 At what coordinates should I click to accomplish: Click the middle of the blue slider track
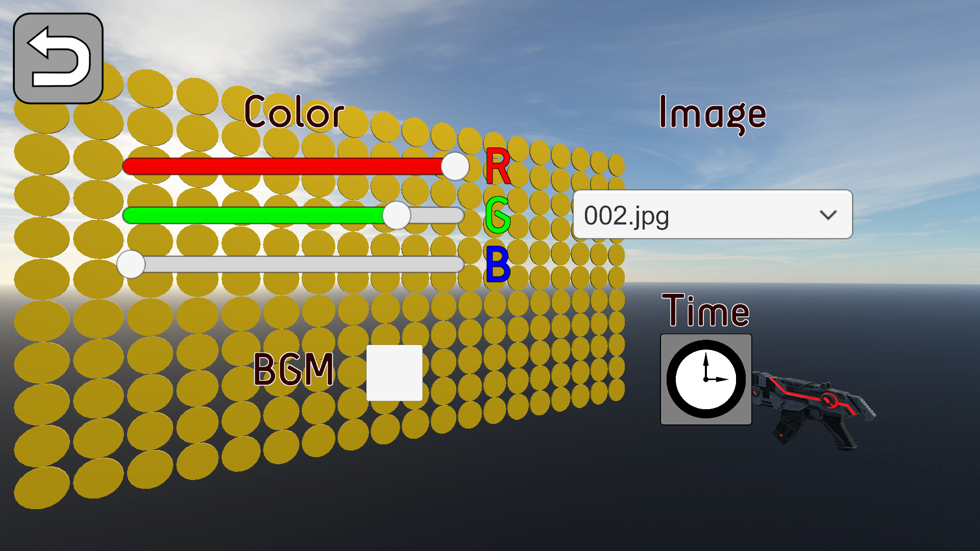pyautogui.click(x=293, y=264)
